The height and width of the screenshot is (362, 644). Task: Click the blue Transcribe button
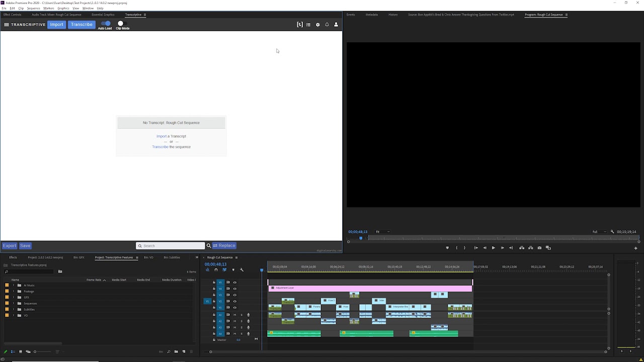coord(82,25)
